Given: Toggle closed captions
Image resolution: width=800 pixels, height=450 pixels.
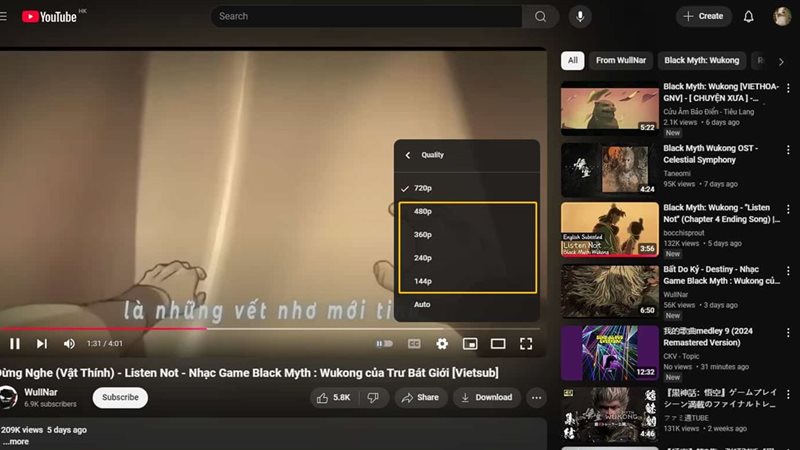Looking at the screenshot, I should tap(414, 343).
